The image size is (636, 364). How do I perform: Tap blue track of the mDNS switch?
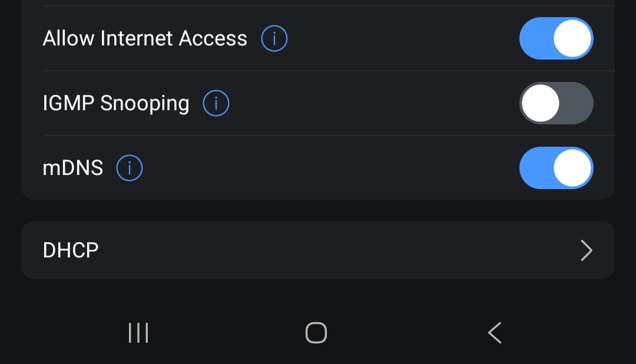click(x=535, y=168)
